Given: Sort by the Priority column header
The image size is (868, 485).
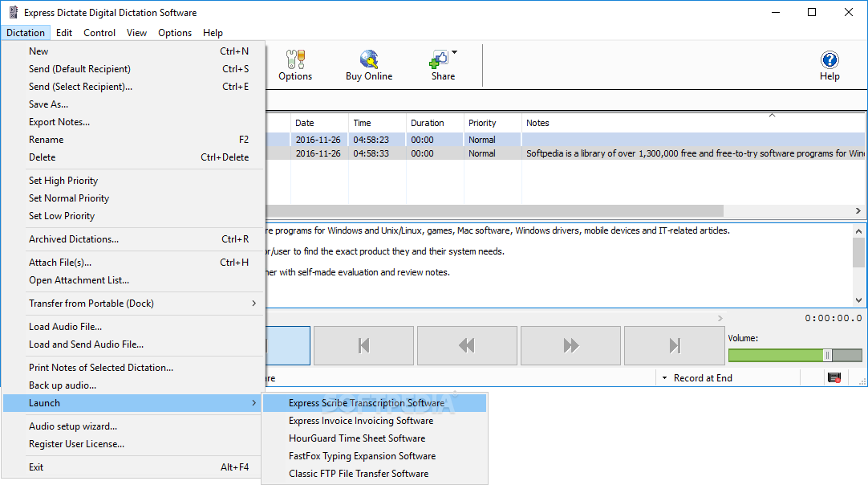Looking at the screenshot, I should (x=492, y=123).
